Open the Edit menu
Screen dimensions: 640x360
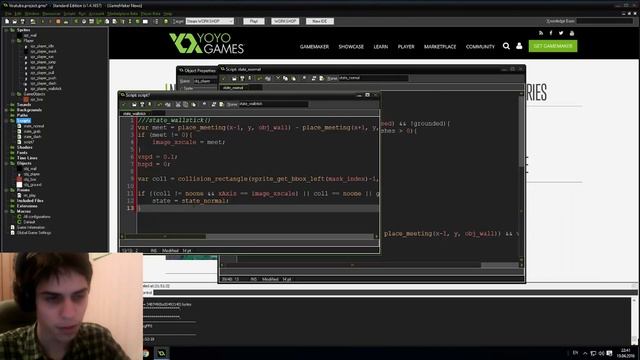pos(18,14)
